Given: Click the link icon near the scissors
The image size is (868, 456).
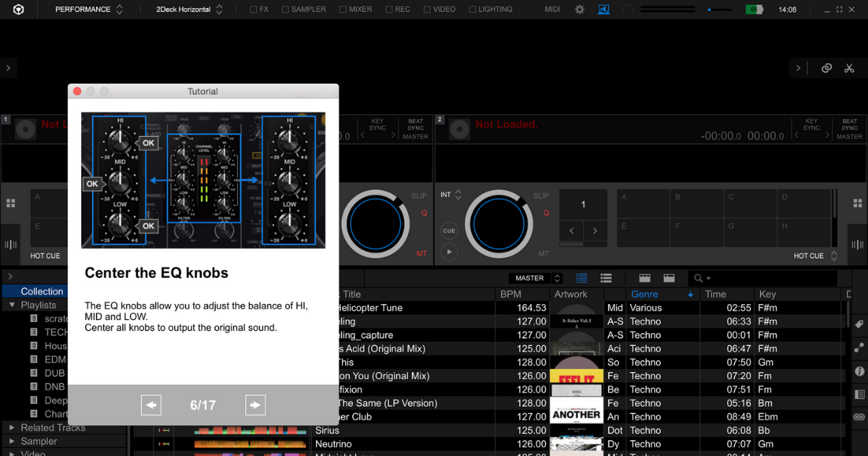Looking at the screenshot, I should tap(827, 68).
